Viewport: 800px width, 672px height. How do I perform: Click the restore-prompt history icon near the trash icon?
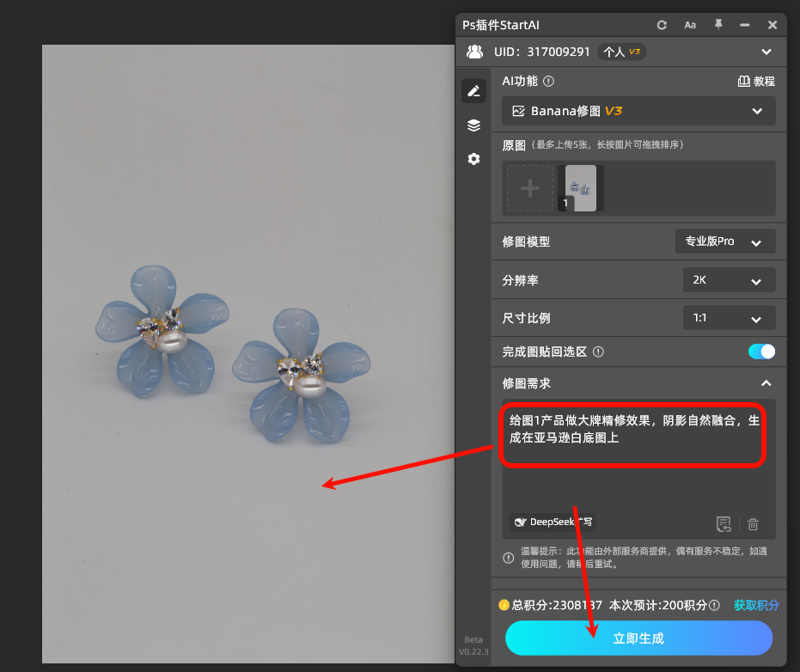(724, 524)
